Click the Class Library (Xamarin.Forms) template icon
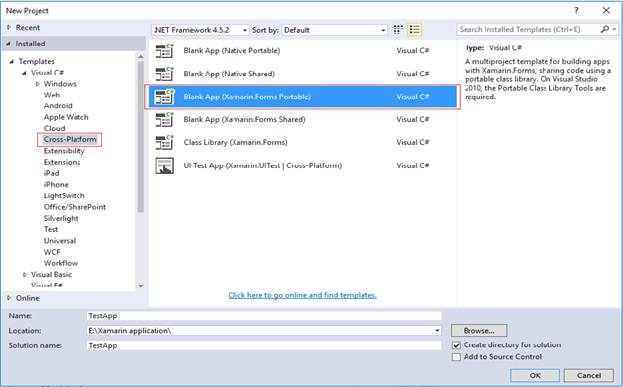Image resolution: width=623 pixels, height=387 pixels. (x=164, y=142)
